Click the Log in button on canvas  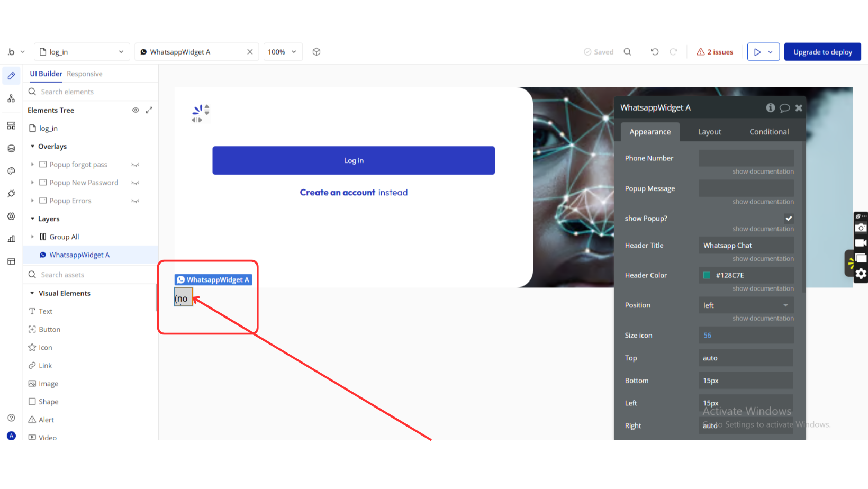point(354,160)
